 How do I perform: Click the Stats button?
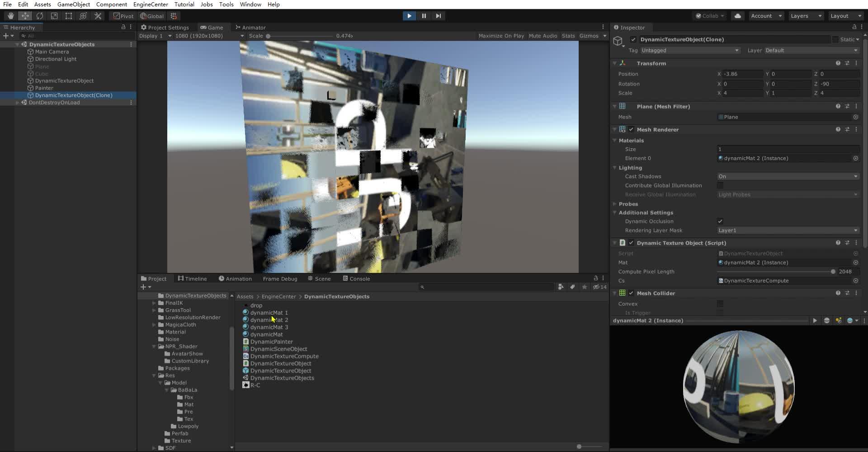(x=568, y=36)
